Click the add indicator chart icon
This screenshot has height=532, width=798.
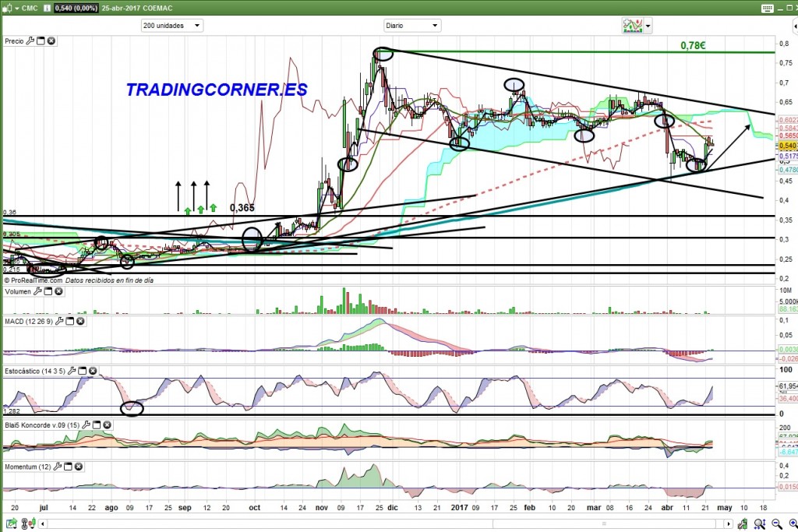[x=631, y=25]
